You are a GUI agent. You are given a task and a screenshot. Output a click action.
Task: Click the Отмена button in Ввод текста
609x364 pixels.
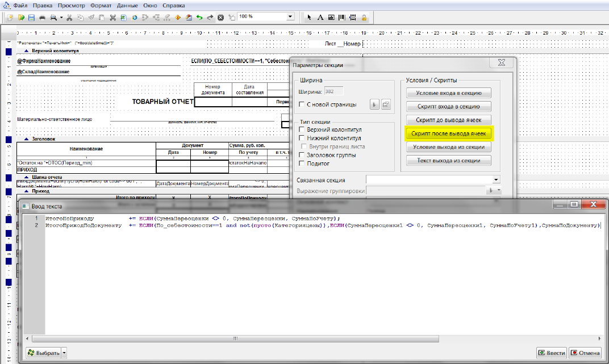(x=585, y=353)
